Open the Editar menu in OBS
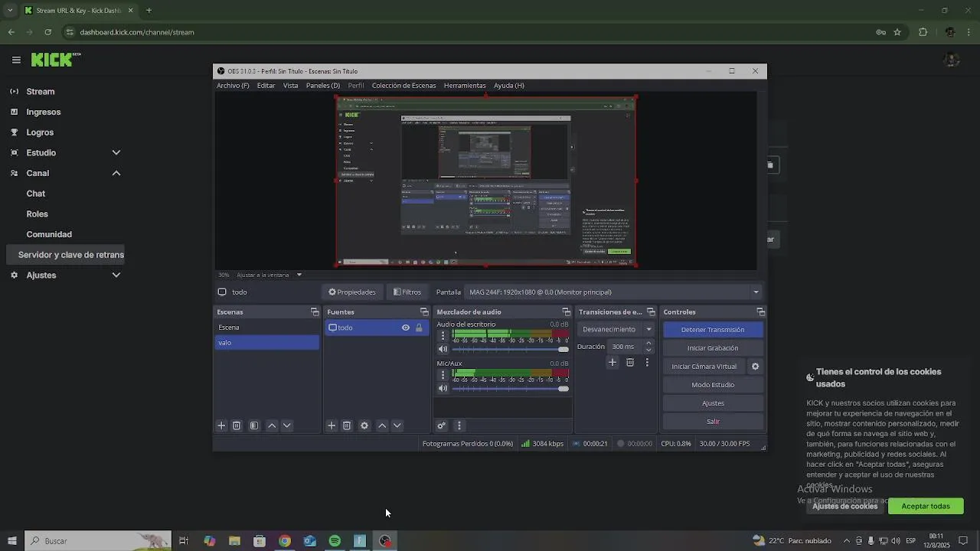 [266, 86]
